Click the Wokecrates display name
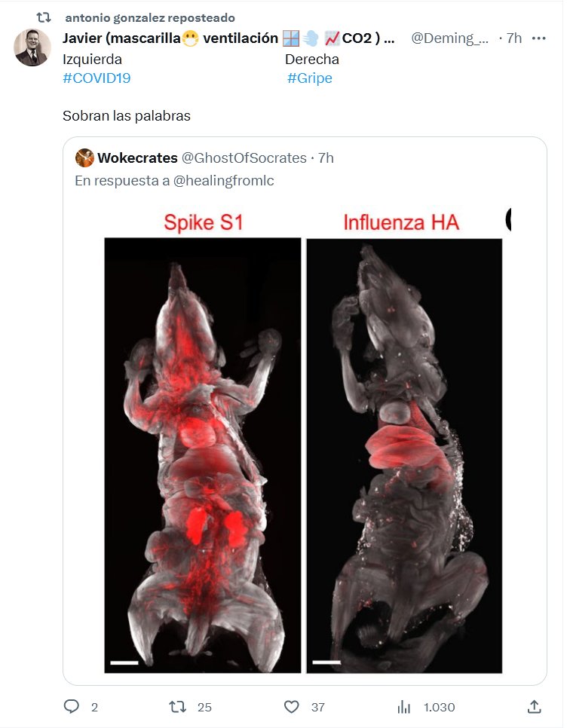 pos(137,158)
